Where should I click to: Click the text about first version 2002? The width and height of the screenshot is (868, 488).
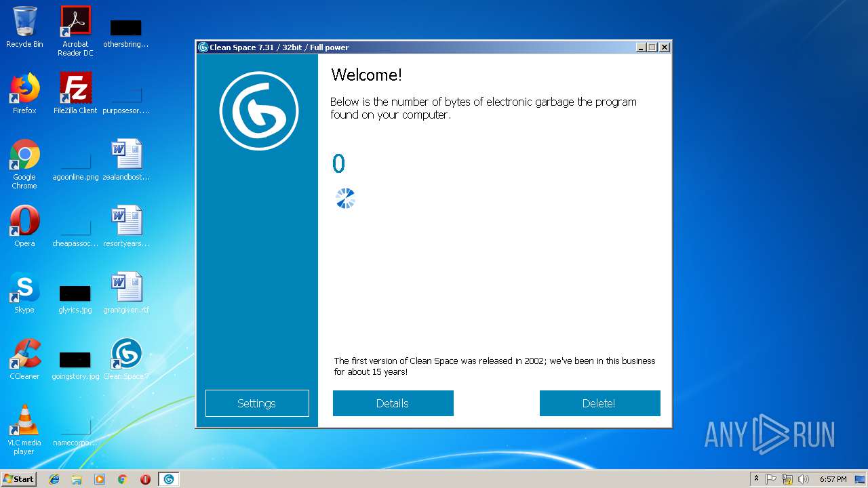494,366
